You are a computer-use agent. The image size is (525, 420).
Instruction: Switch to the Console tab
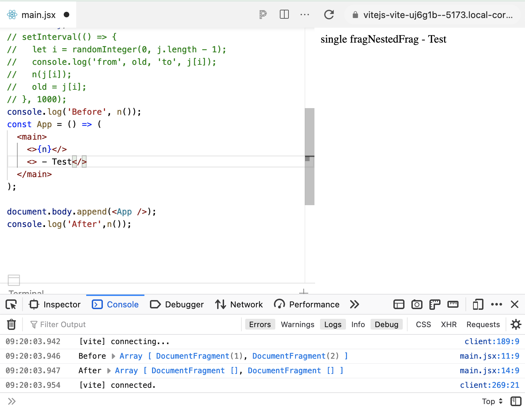[x=115, y=305]
